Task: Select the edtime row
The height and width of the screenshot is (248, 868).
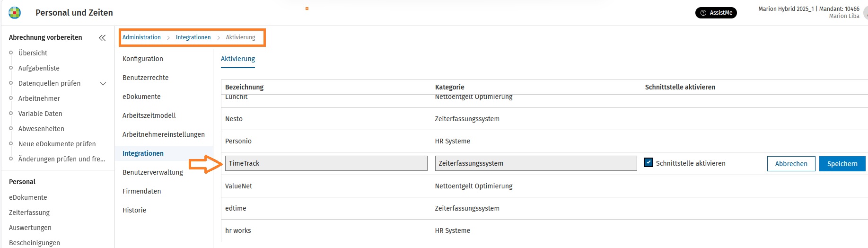Action: tap(544, 208)
